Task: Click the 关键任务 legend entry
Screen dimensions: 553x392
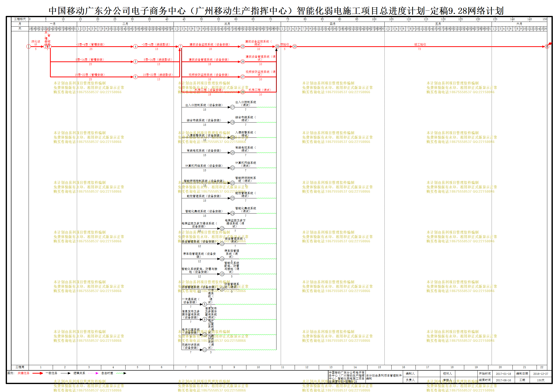Action: pos(24,373)
